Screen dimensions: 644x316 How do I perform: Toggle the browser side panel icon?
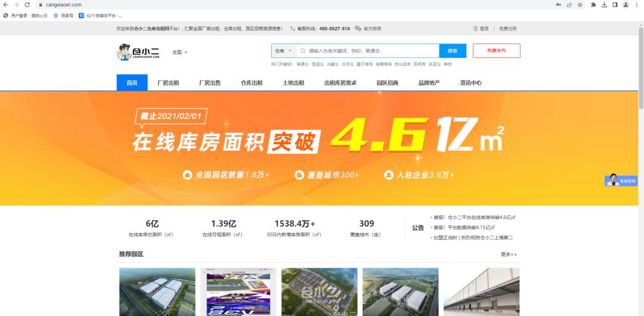tap(615, 5)
